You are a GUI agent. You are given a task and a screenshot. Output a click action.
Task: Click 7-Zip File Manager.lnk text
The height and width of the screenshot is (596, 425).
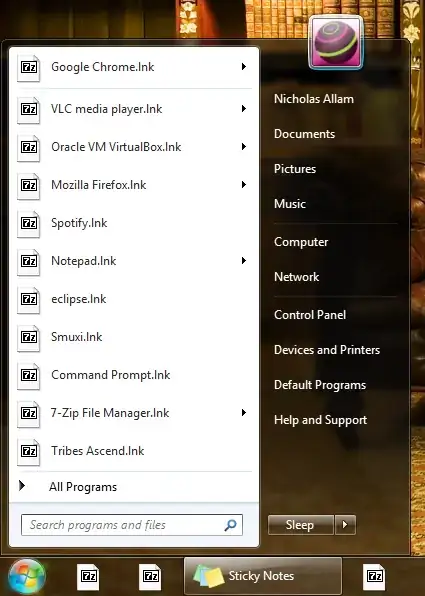(110, 413)
